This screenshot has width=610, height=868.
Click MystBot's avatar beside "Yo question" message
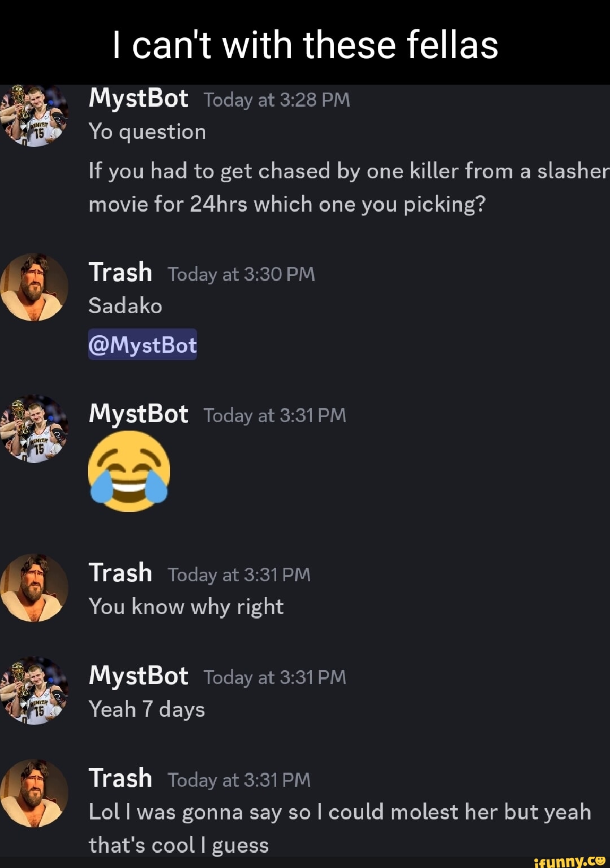(35, 117)
